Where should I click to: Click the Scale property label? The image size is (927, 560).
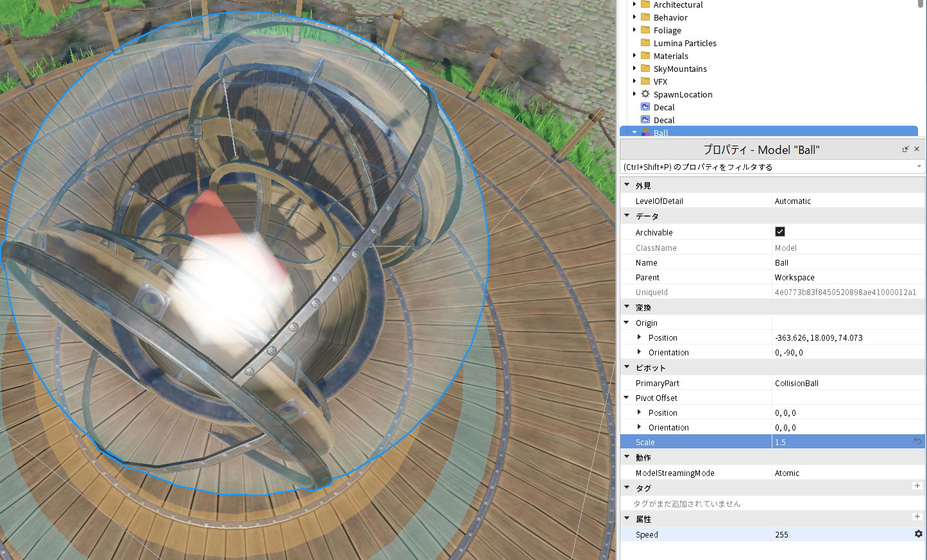tap(645, 442)
